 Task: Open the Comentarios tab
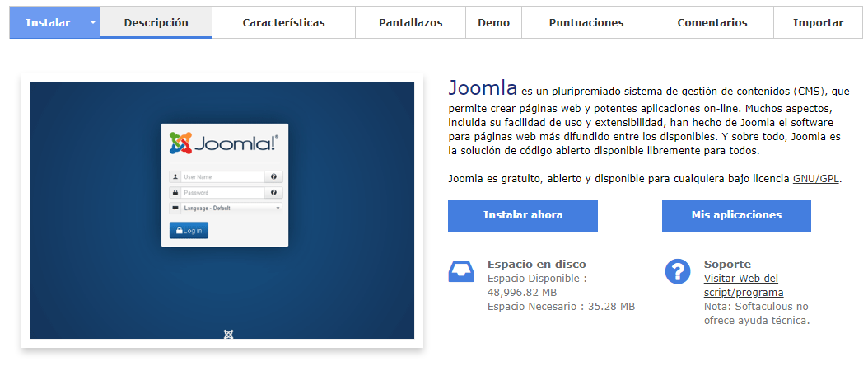point(712,23)
